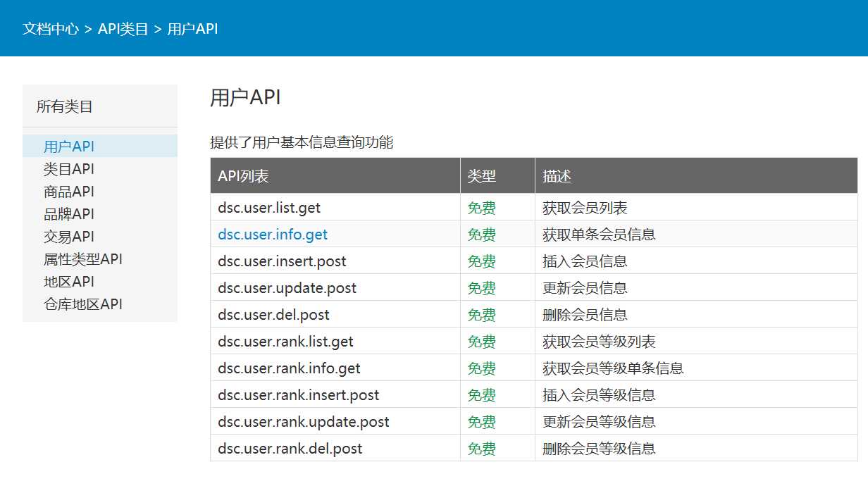Go to API类目 breadcrumb link
This screenshot has height=486, width=868.
[123, 29]
